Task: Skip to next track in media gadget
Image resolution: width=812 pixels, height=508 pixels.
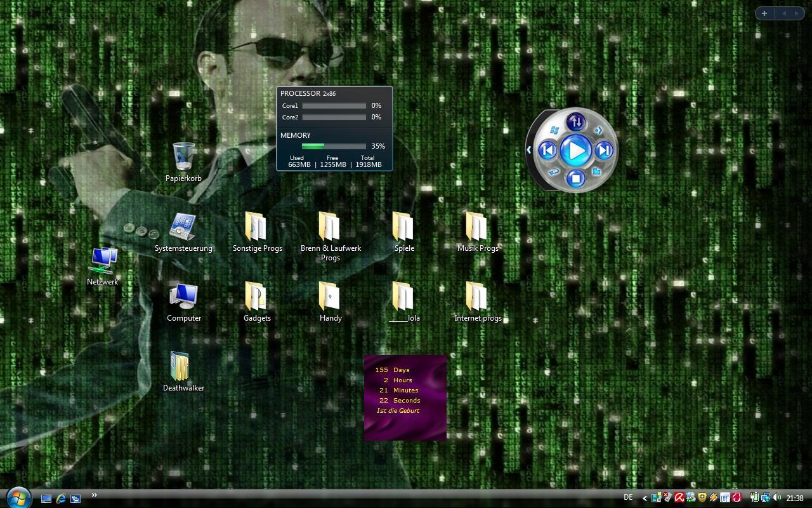Action: [604, 150]
